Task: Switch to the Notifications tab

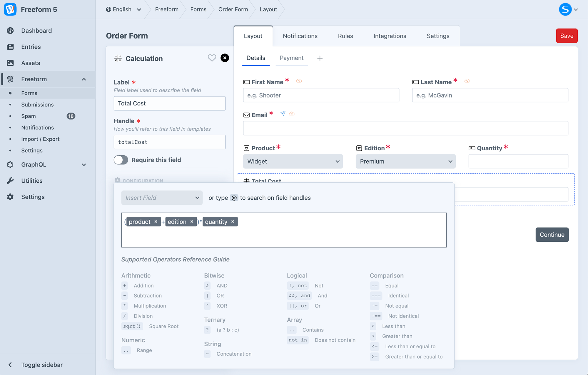Action: (x=300, y=36)
